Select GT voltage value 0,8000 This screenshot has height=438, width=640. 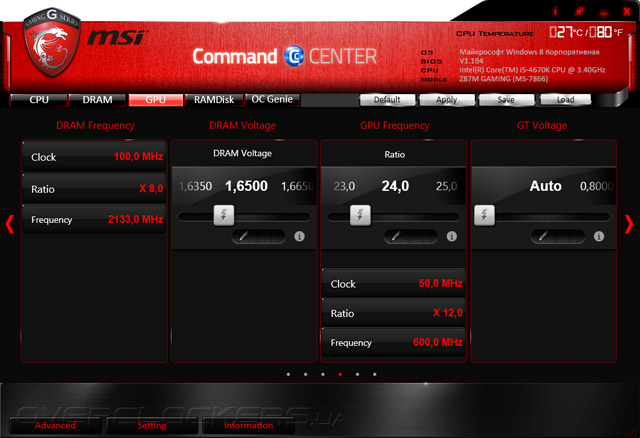click(x=596, y=187)
